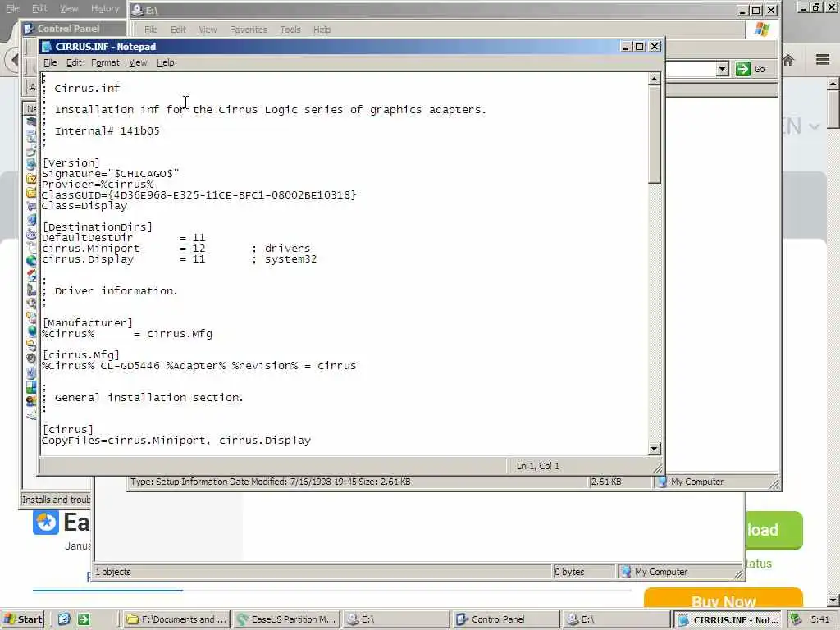Open the browser hamburger menu
Screen dimensions: 840x630
tap(823, 59)
